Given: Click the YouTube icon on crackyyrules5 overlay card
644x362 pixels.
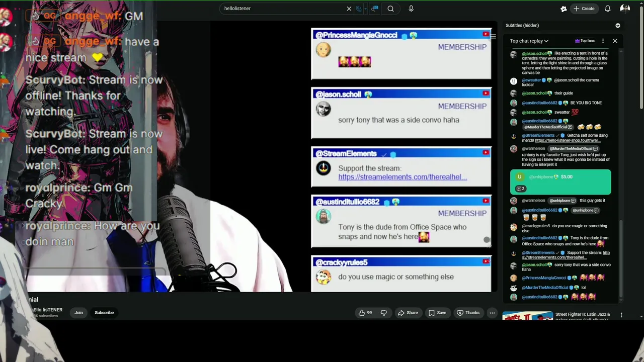Looking at the screenshot, I should [486, 261].
